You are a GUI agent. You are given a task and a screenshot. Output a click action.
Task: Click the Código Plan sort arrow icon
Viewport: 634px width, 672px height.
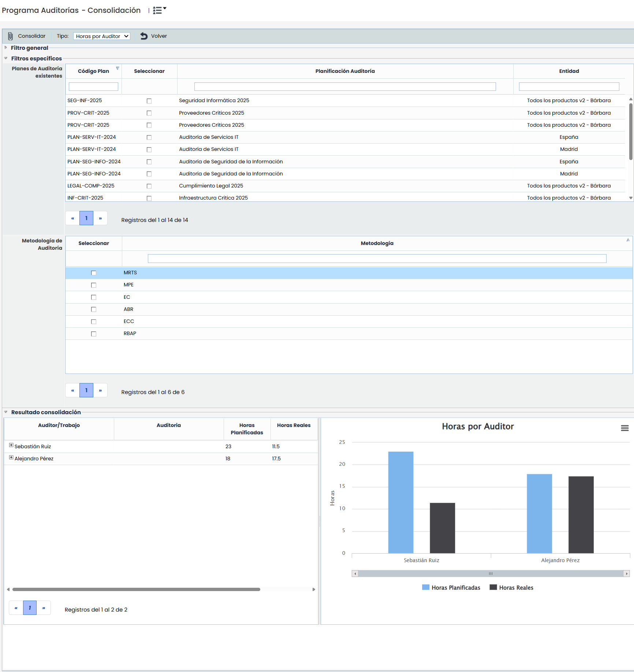tap(118, 68)
